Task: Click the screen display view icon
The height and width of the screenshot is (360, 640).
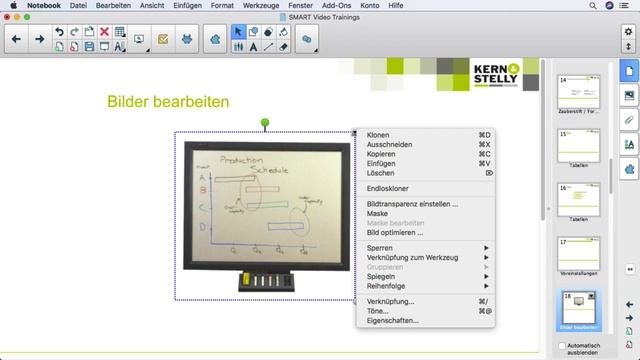Action: pos(139,39)
